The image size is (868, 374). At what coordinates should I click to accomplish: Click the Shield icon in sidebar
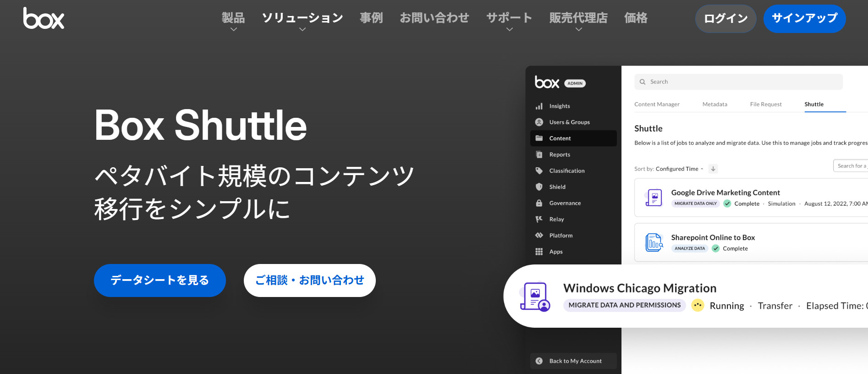tap(539, 187)
